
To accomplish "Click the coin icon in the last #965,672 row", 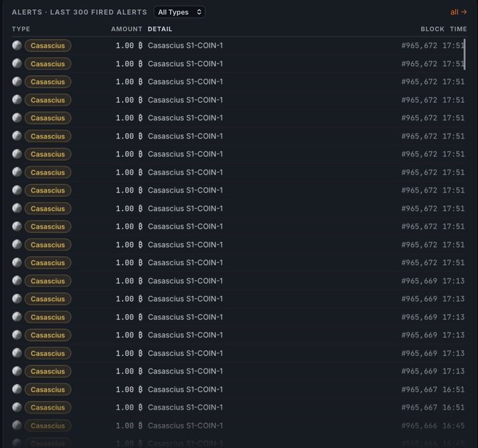I will pos(17,262).
